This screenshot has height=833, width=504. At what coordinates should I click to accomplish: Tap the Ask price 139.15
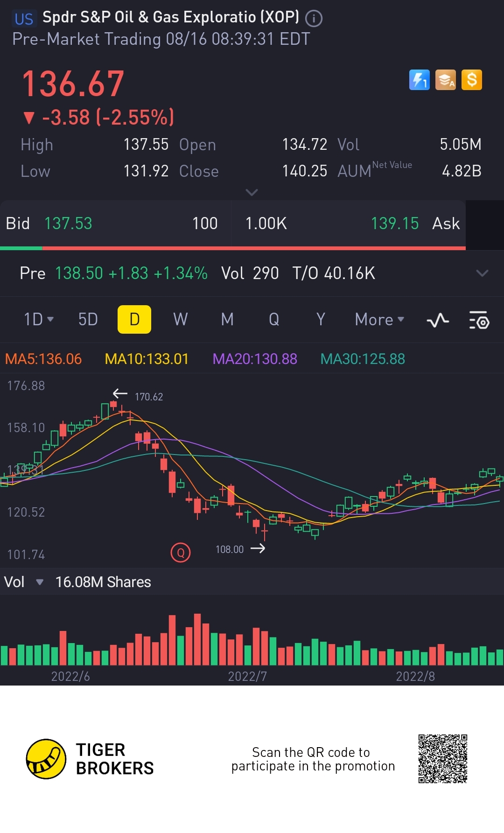[x=395, y=224]
